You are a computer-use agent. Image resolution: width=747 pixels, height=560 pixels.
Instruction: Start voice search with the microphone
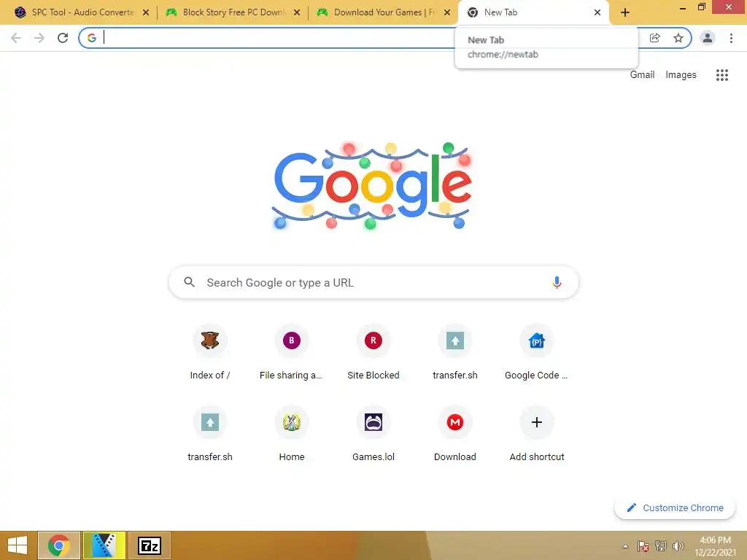point(557,282)
